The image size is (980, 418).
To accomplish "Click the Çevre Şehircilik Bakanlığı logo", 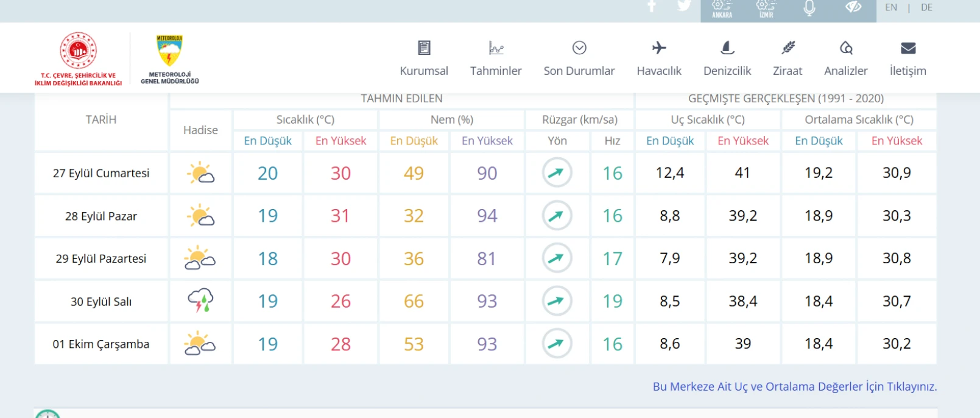I will 78,58.
